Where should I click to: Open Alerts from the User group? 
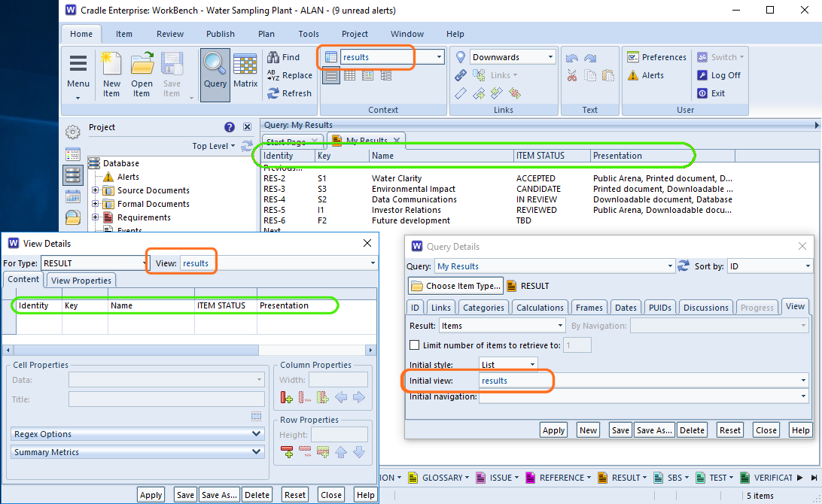(646, 75)
